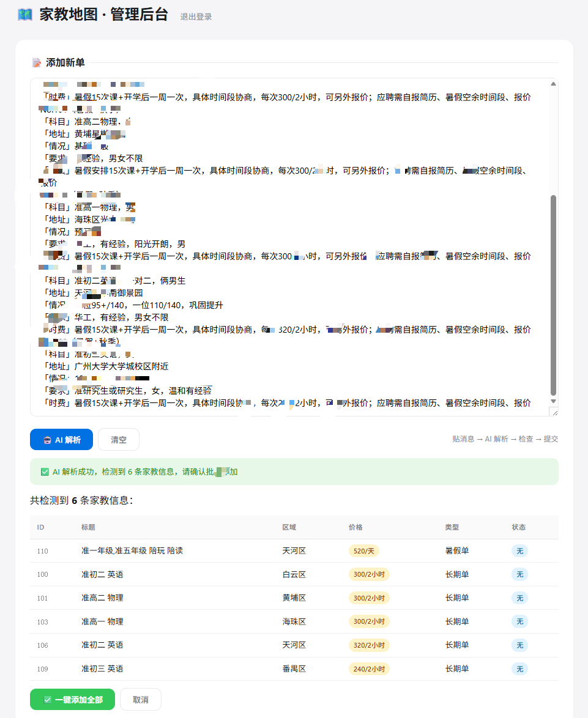The height and width of the screenshot is (718, 588).
Task: Click the green check icon in success message
Action: (x=45, y=472)
